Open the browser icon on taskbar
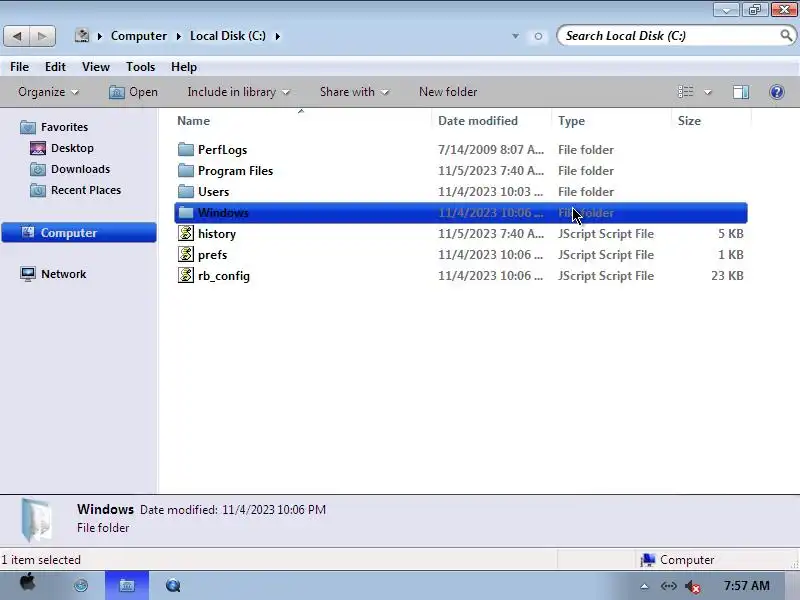Screen dimensions: 800x600 81,585
